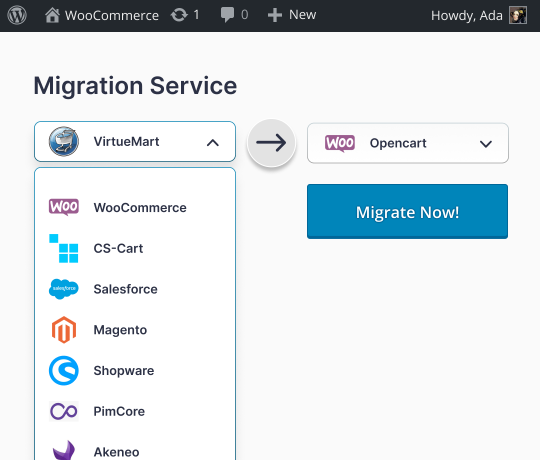Select WooCommerce from the source list
This screenshot has height=460, width=540.
coord(135,208)
